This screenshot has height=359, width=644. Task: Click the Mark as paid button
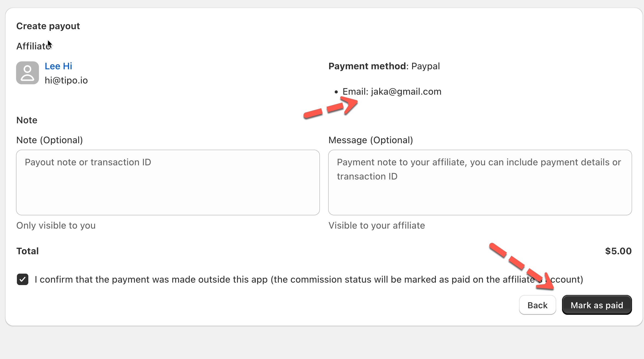(597, 305)
